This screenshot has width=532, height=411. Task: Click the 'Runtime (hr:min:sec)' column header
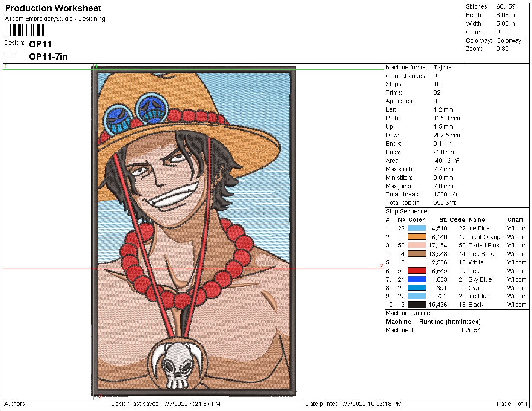click(450, 322)
